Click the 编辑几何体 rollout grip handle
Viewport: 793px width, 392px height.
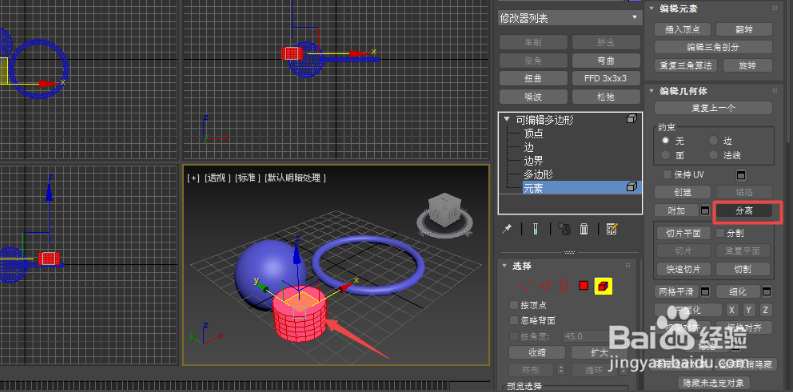(x=774, y=91)
